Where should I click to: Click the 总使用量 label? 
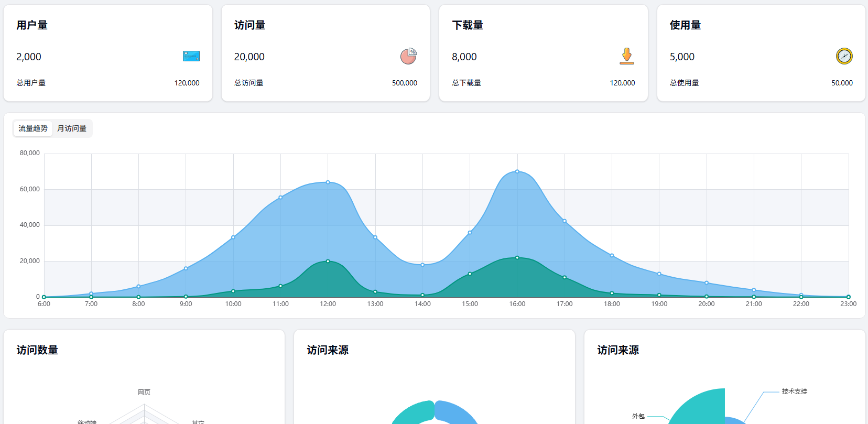coord(685,83)
